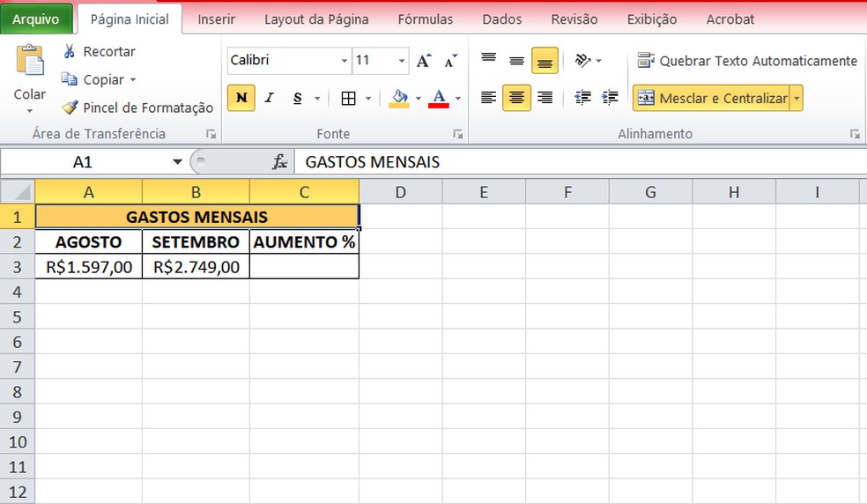
Task: Toggle bold N formatting
Action: tap(241, 98)
